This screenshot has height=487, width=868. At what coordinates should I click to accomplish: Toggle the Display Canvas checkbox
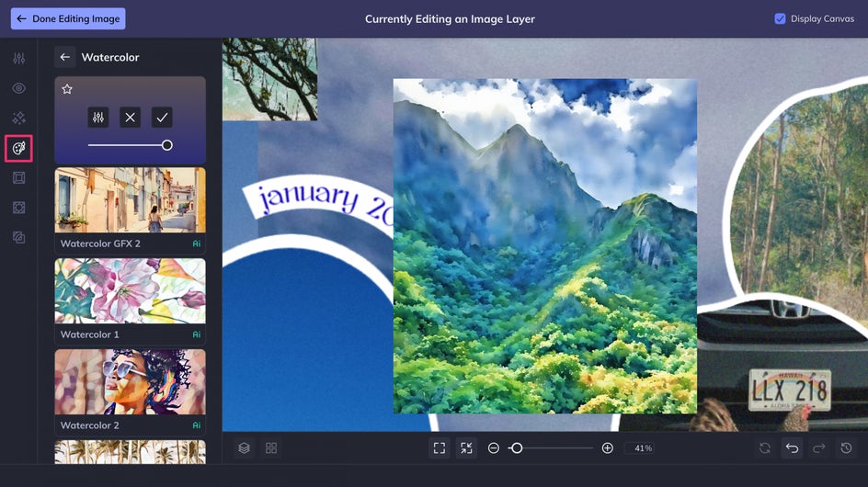pos(780,18)
